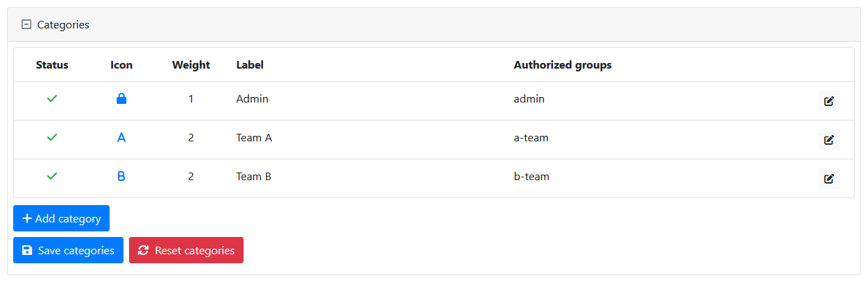Add a new category
The height and width of the screenshot is (282, 868).
point(61,218)
